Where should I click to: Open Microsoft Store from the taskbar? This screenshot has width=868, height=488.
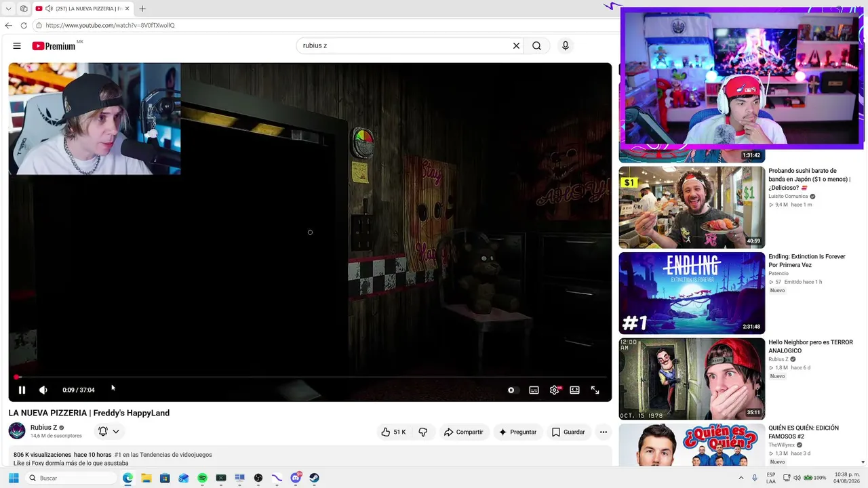165,478
